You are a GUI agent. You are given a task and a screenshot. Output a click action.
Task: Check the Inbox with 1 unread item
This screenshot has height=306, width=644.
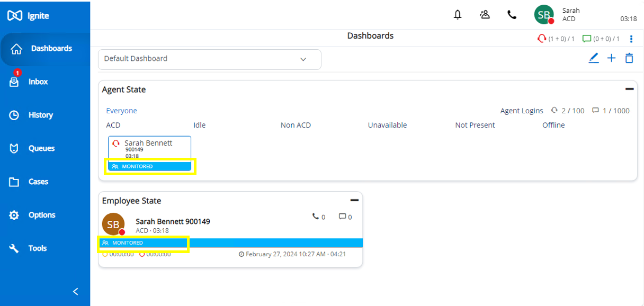(38, 81)
